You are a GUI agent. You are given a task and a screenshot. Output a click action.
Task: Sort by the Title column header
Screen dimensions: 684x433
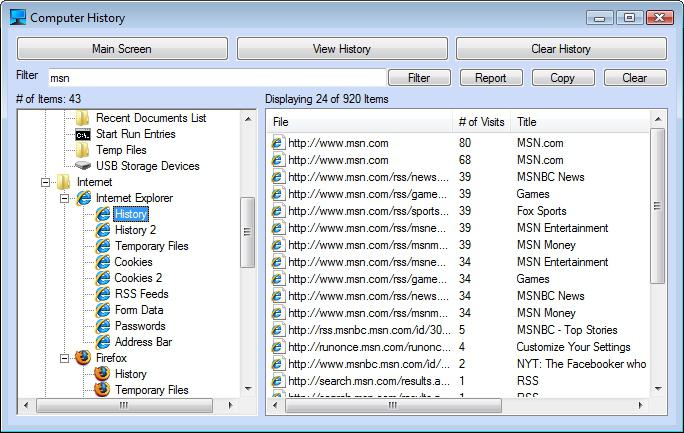click(580, 122)
